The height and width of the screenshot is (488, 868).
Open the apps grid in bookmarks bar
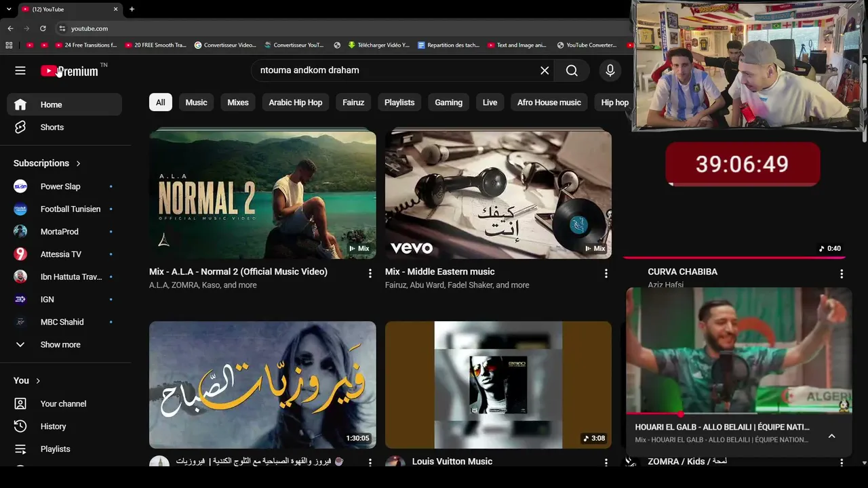pos(9,45)
